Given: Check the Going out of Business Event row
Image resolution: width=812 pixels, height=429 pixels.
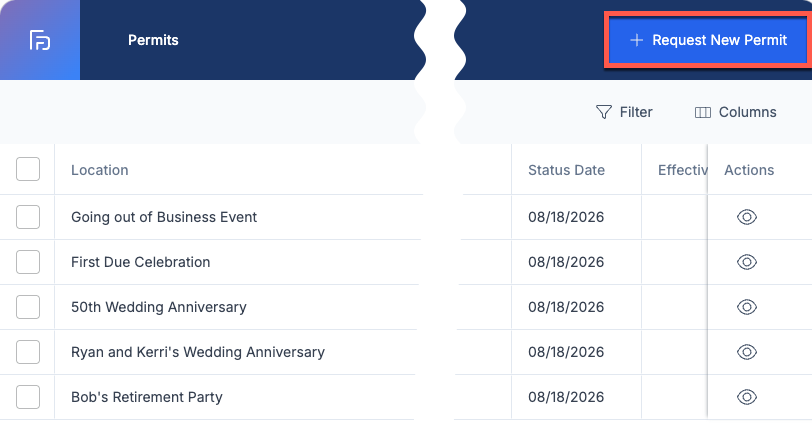Looking at the screenshot, I should coord(28,217).
